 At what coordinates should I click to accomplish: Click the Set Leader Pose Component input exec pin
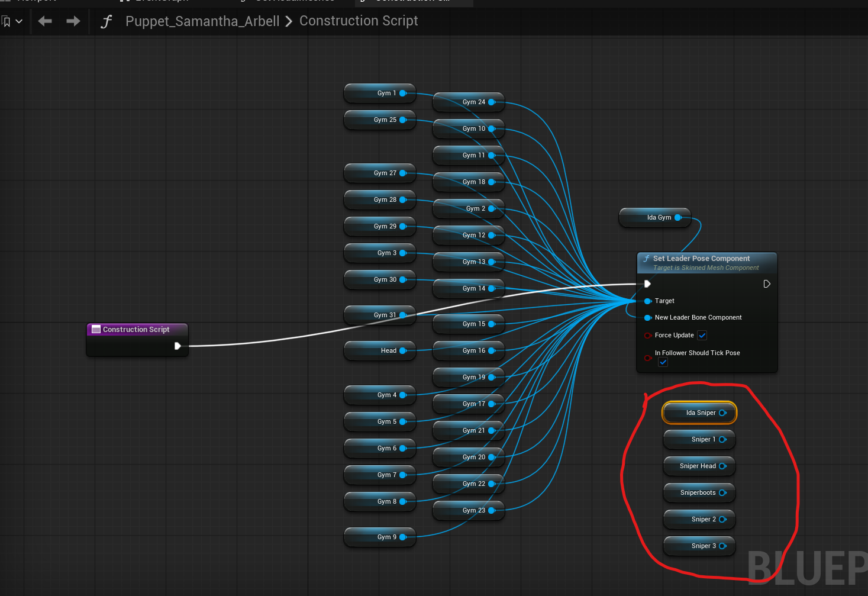tap(647, 284)
